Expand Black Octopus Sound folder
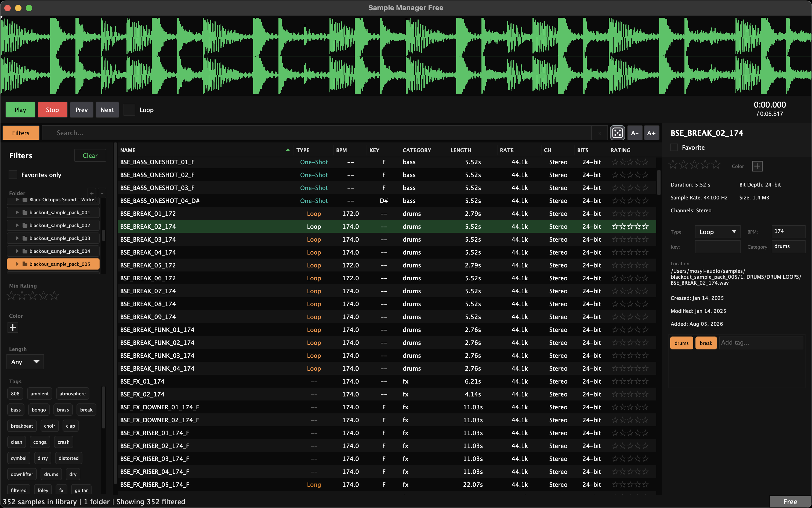This screenshot has height=508, width=812. 17,200
